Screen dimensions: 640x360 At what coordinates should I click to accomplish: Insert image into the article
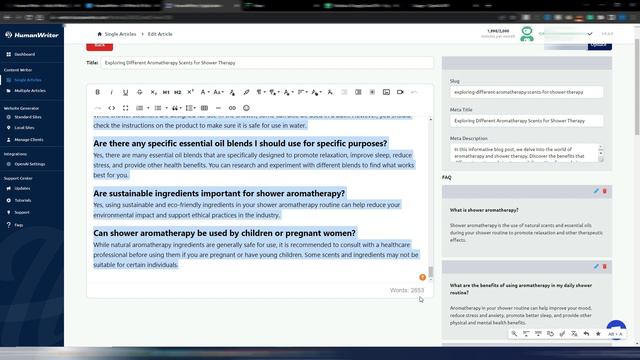click(386, 92)
